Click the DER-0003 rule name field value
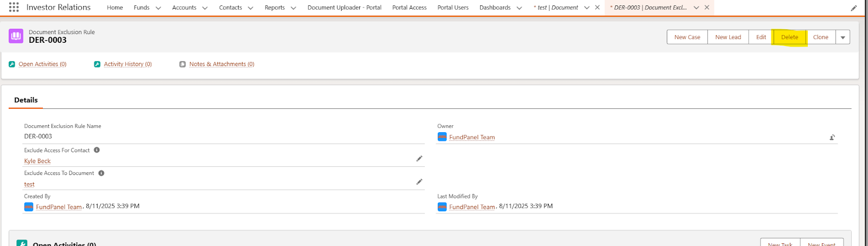Image resolution: width=868 pixels, height=246 pixels. tap(38, 137)
